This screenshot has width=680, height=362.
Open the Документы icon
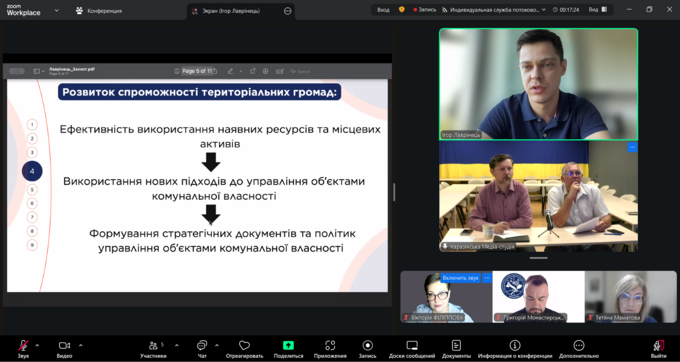click(x=456, y=346)
